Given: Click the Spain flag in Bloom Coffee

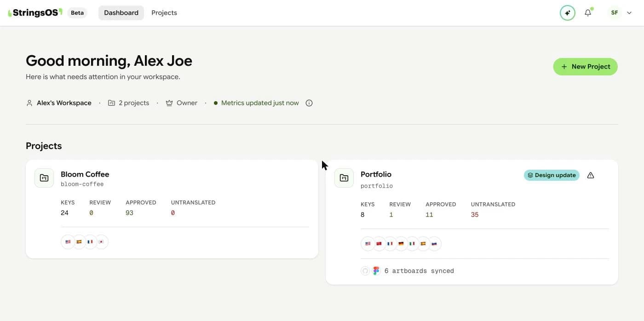Looking at the screenshot, I should click(x=79, y=242).
